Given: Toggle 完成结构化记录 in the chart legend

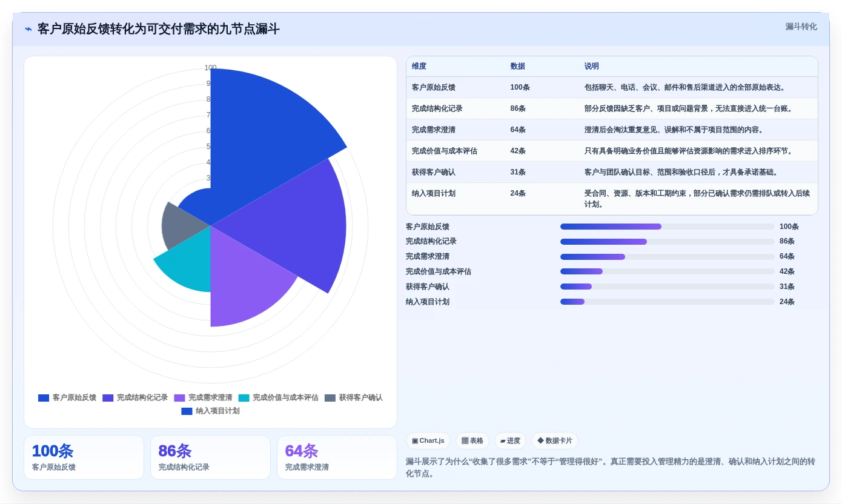Looking at the screenshot, I should click(x=134, y=398).
